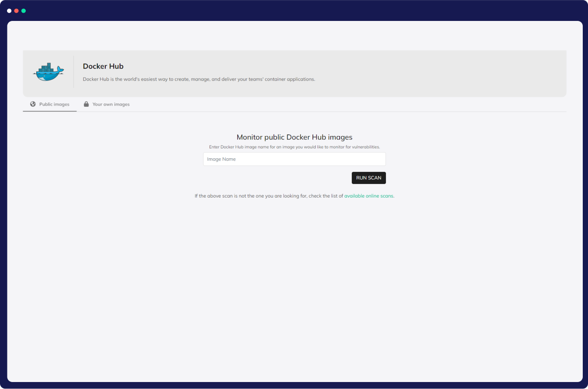Open the Your own images tab

pos(111,105)
